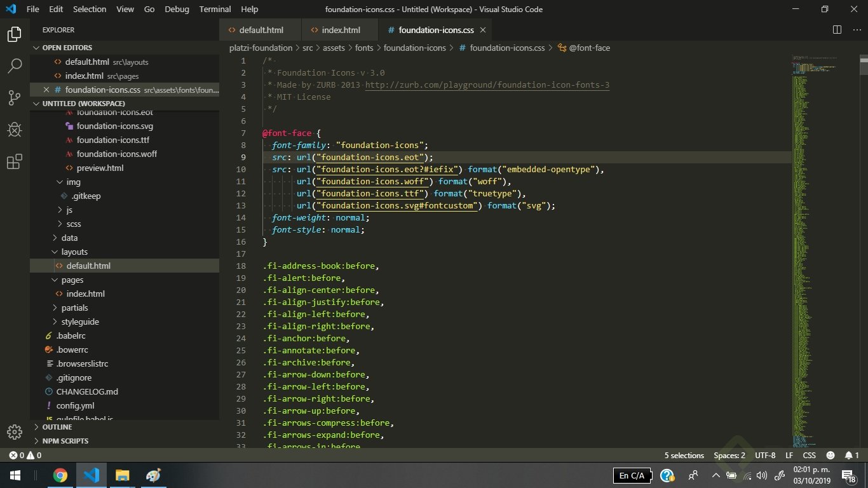Expand the NPM SCRIPTS section

coord(65,441)
